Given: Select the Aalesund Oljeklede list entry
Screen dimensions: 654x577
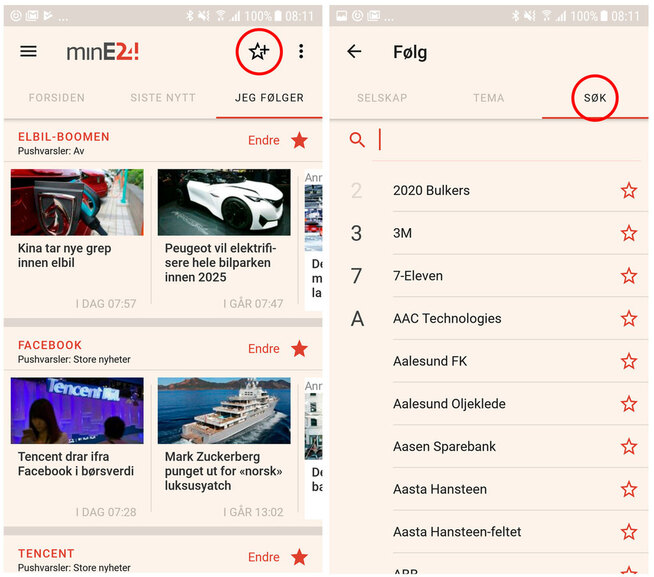Looking at the screenshot, I should (x=449, y=404).
